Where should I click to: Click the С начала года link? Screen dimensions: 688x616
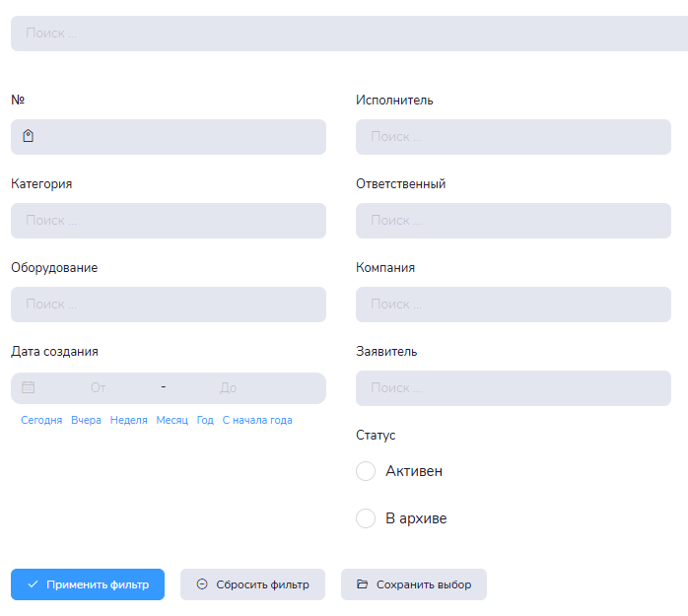click(257, 420)
